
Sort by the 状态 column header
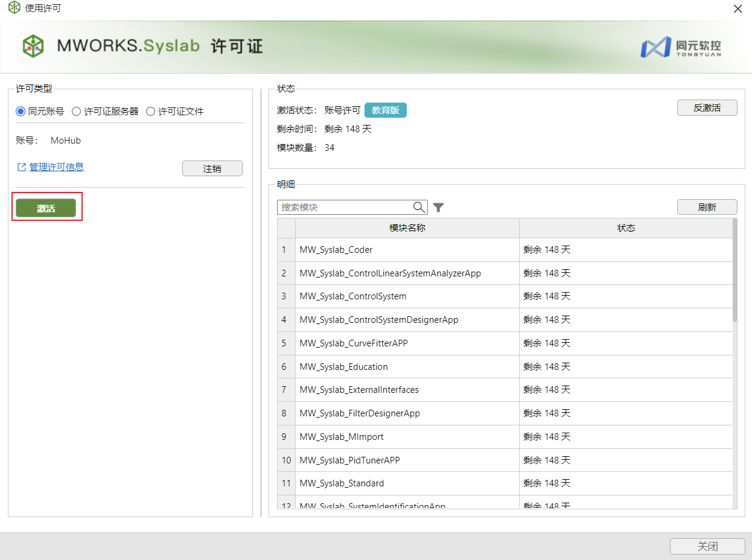pos(626,228)
